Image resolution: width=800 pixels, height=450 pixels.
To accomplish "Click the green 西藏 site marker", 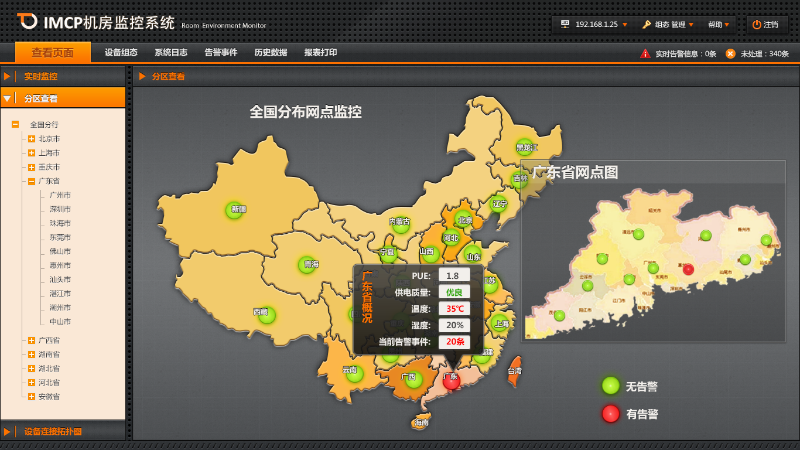I will 266,314.
